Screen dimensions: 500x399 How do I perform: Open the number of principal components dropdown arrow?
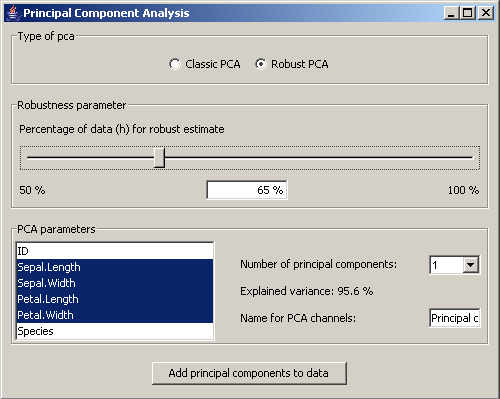tap(471, 265)
